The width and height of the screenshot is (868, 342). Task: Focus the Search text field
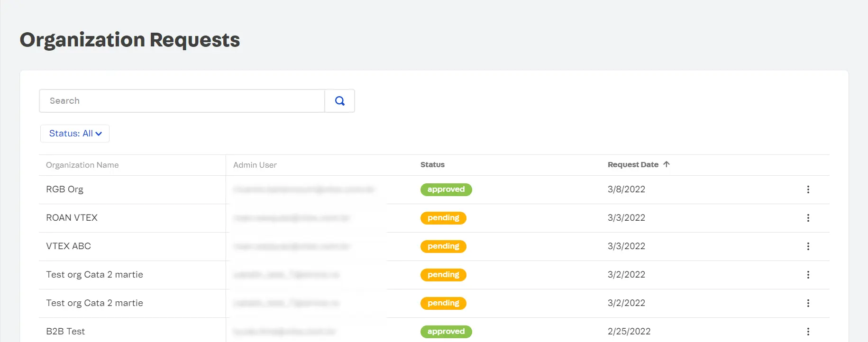click(182, 101)
